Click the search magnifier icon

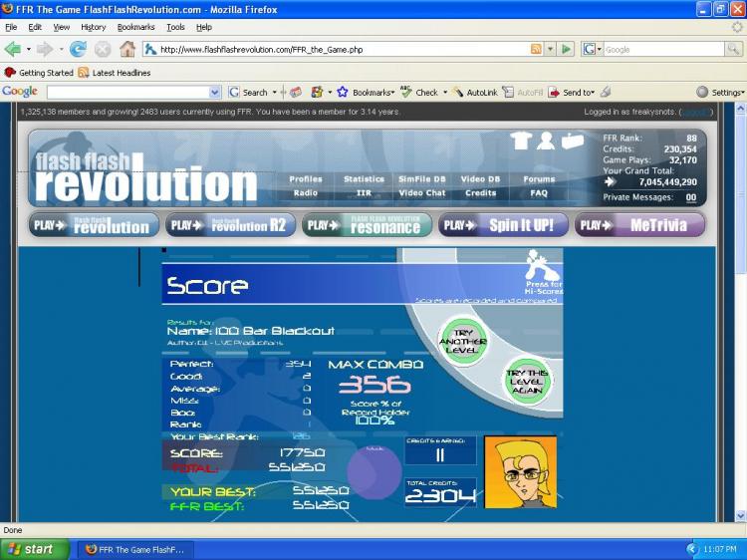[x=733, y=49]
